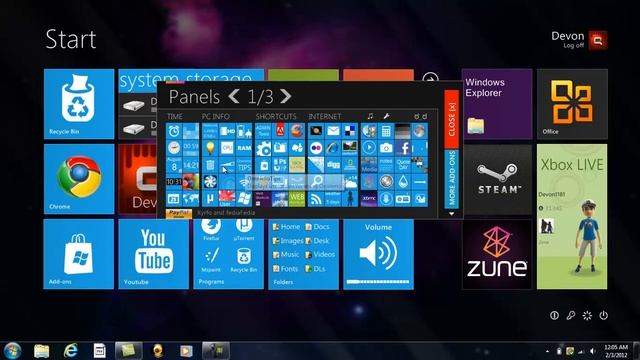The height and width of the screenshot is (360, 640).
Task: Choose the gear settings shortcut panel
Action: (x=263, y=149)
